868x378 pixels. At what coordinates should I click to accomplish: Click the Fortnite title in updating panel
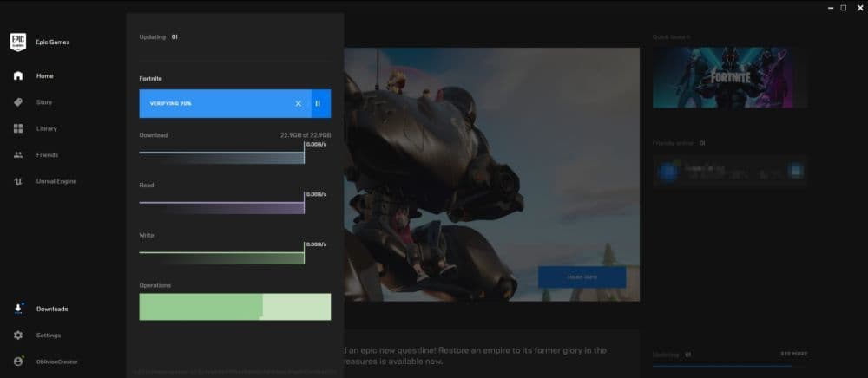tap(150, 79)
